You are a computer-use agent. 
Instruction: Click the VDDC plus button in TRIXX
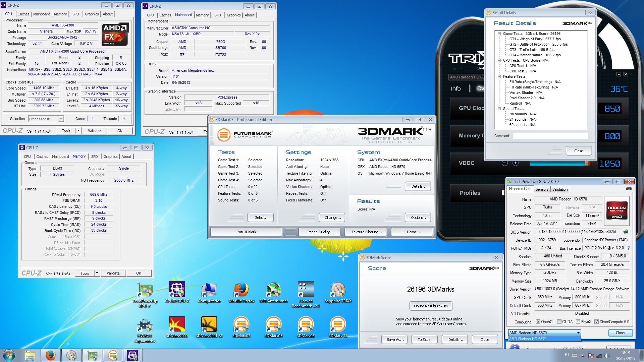click(516, 163)
